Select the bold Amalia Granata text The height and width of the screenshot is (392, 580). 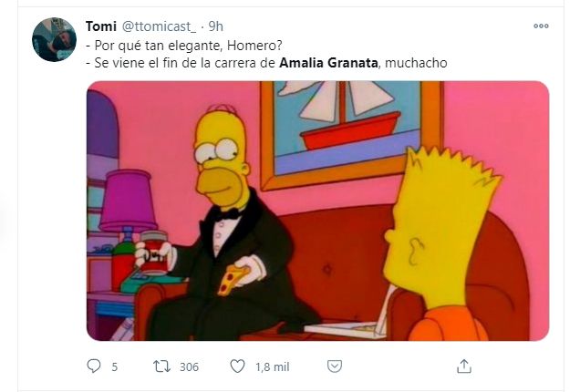tap(328, 63)
